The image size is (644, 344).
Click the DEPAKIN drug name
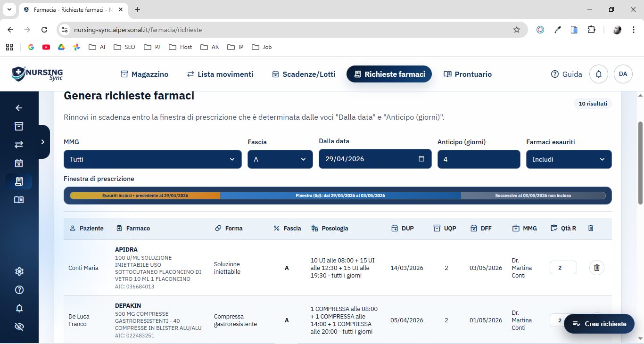coord(128,306)
